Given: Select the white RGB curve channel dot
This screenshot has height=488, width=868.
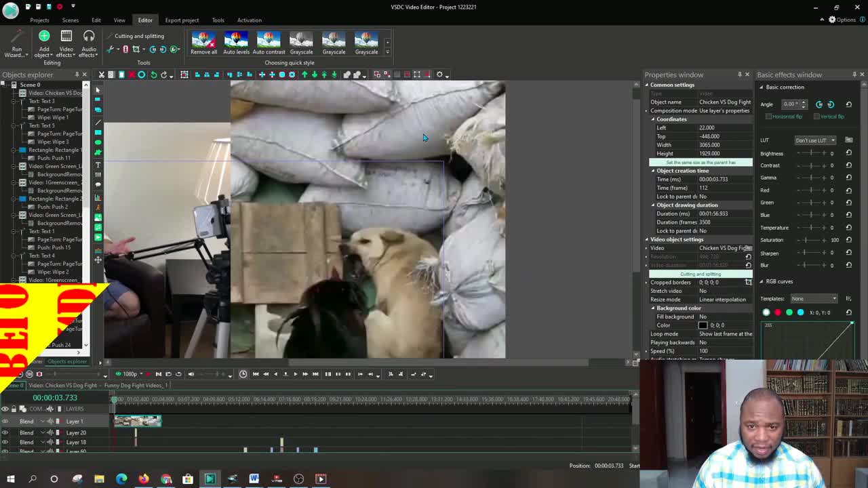Looking at the screenshot, I should (766, 312).
